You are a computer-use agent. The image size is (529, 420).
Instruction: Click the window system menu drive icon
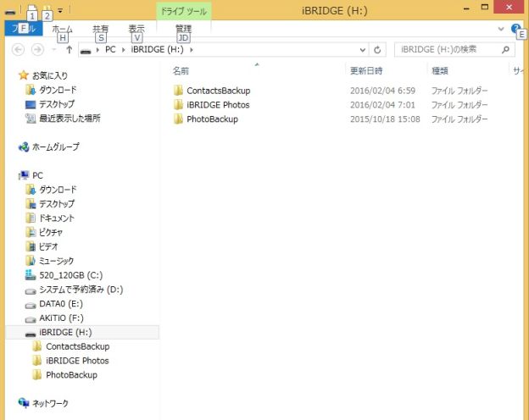pyautogui.click(x=10, y=12)
